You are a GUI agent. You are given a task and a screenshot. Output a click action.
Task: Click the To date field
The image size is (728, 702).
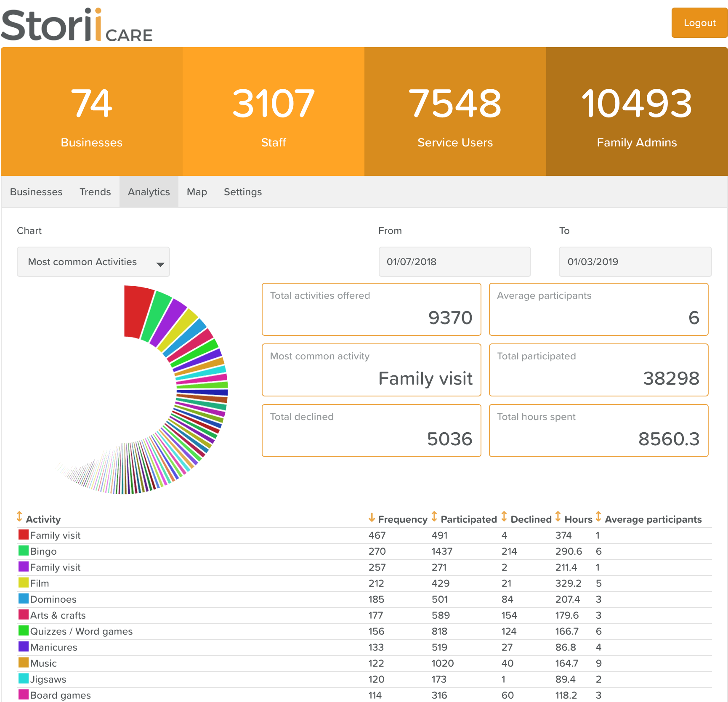point(635,262)
